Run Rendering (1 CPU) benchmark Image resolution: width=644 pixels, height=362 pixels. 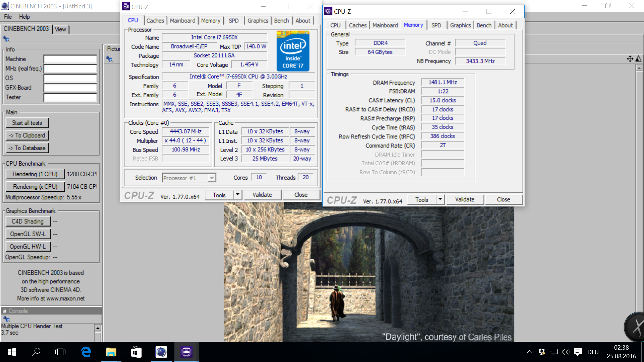point(35,174)
